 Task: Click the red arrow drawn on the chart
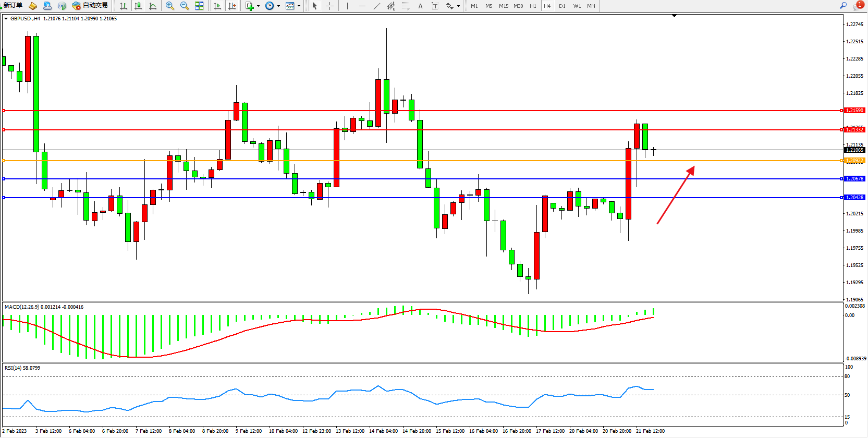676,194
